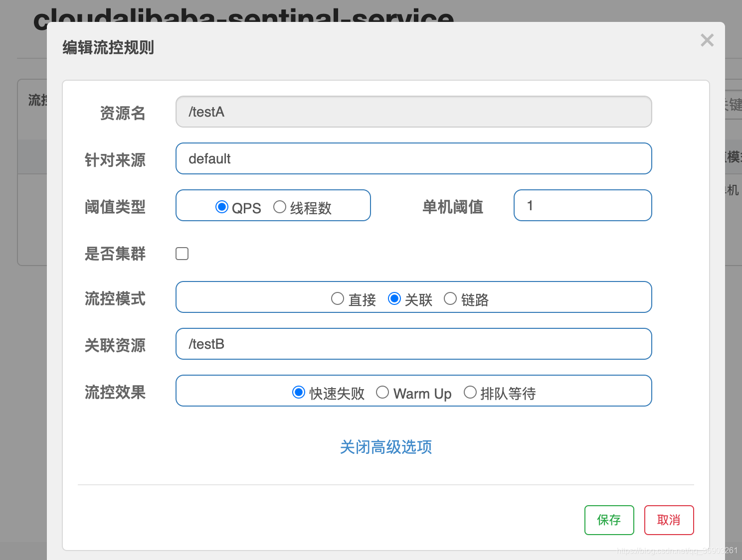Click the 阈值类型 label
This screenshot has width=742, height=560.
pos(115,207)
